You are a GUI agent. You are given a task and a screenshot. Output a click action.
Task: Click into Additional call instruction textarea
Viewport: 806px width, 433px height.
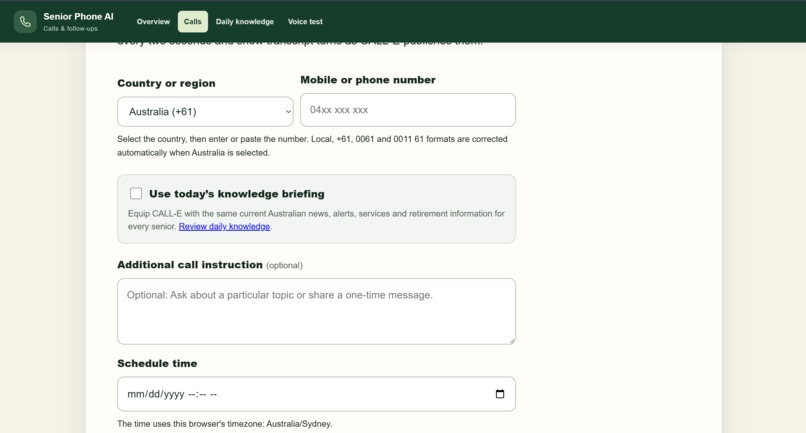[x=316, y=311]
